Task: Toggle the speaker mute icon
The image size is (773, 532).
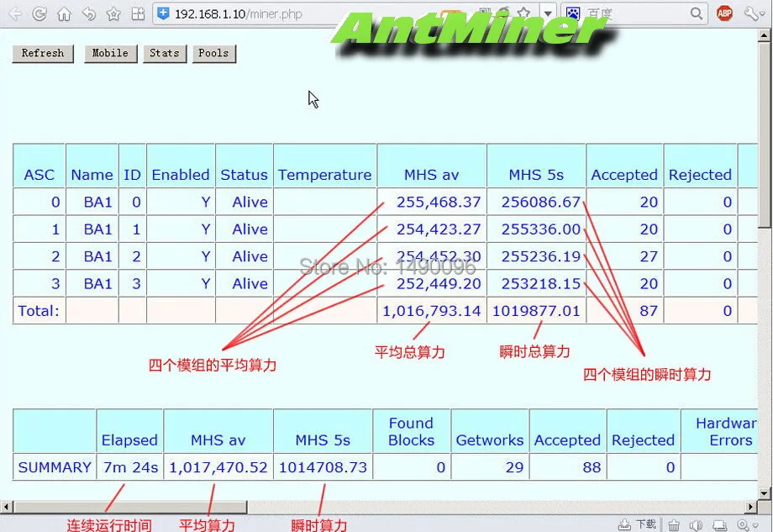Action: point(696,525)
